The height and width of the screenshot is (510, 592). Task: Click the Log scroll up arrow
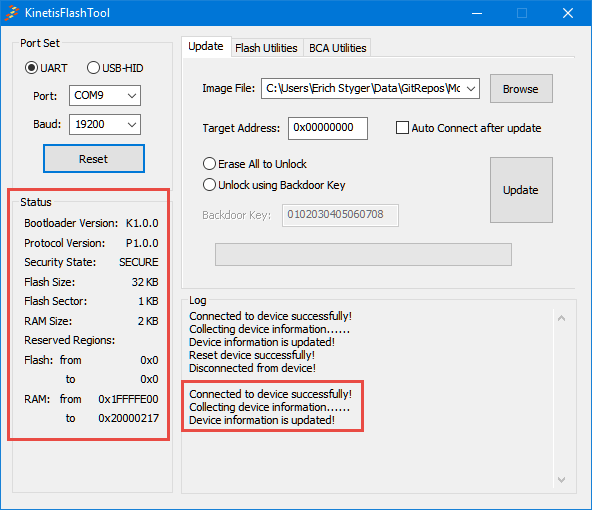point(561,318)
